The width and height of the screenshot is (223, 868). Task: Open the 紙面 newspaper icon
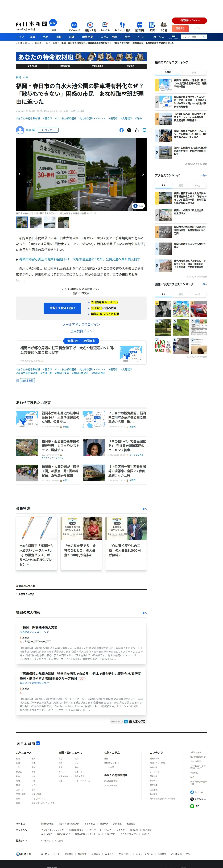[x=152, y=25]
